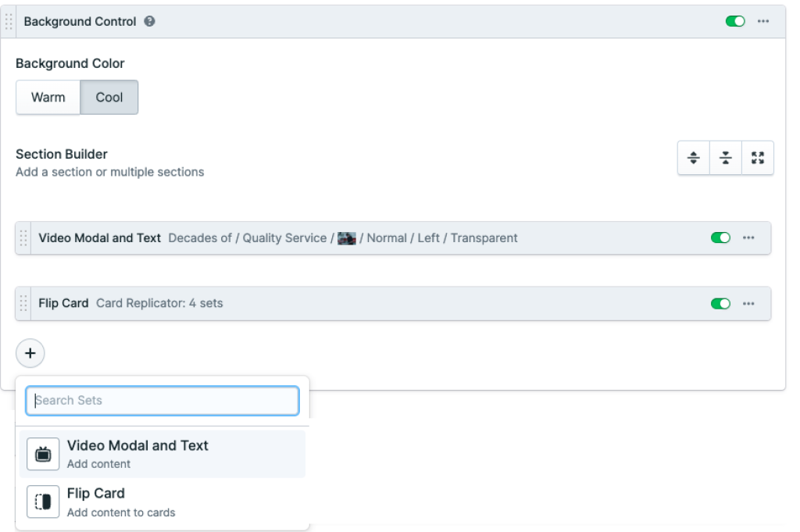Click the drag handle beside Background Control
The width and height of the screenshot is (800, 532).
[x=9, y=21]
